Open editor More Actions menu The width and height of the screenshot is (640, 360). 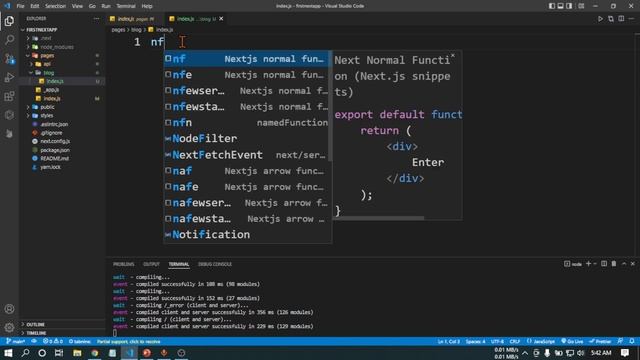[x=631, y=19]
